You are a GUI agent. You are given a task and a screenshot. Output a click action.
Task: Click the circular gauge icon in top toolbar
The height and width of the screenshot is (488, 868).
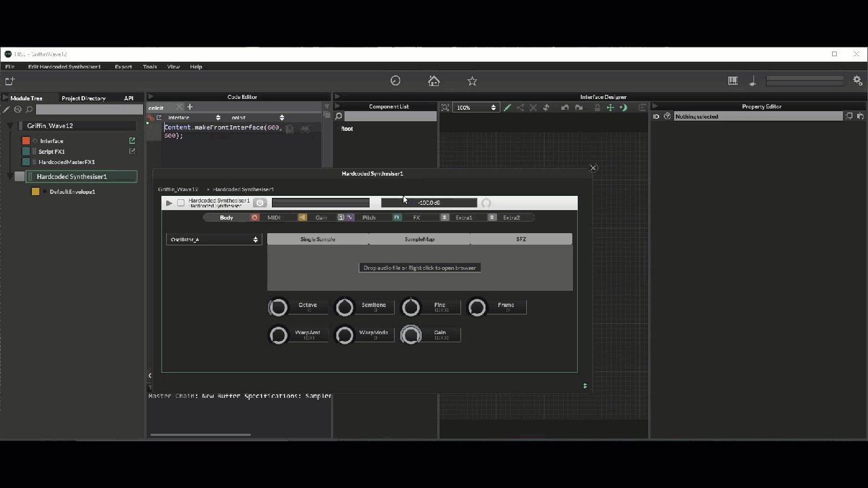click(395, 81)
